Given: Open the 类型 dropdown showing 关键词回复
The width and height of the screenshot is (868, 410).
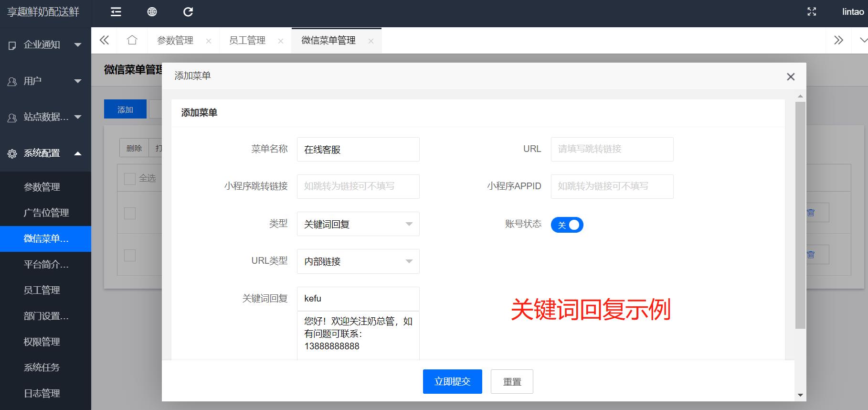Looking at the screenshot, I should click(358, 224).
